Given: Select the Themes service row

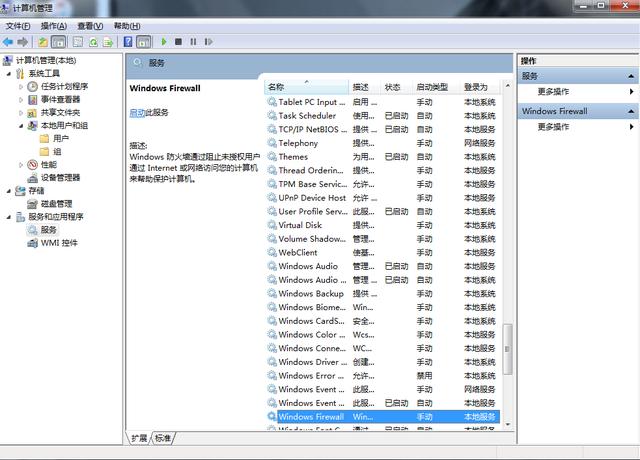Looking at the screenshot, I should tap(383, 157).
